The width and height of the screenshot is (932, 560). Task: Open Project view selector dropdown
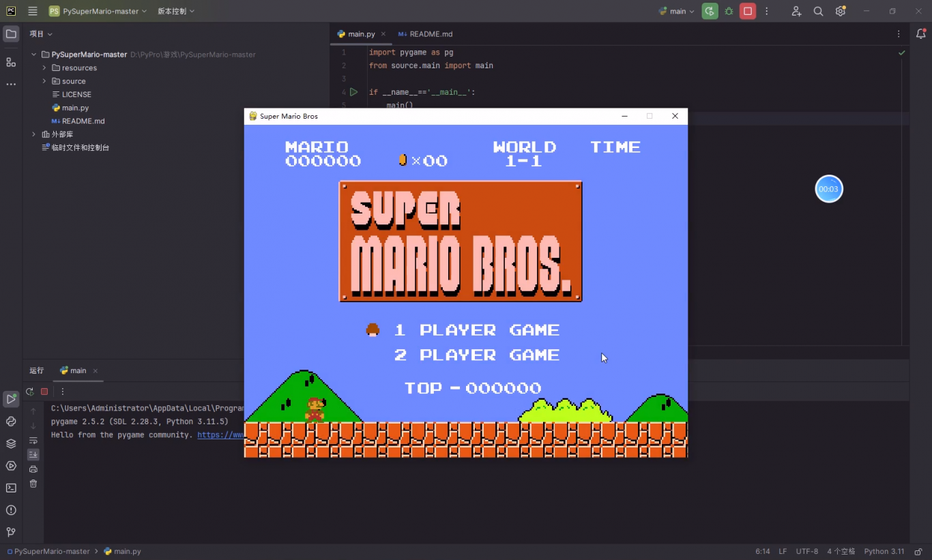click(x=41, y=34)
